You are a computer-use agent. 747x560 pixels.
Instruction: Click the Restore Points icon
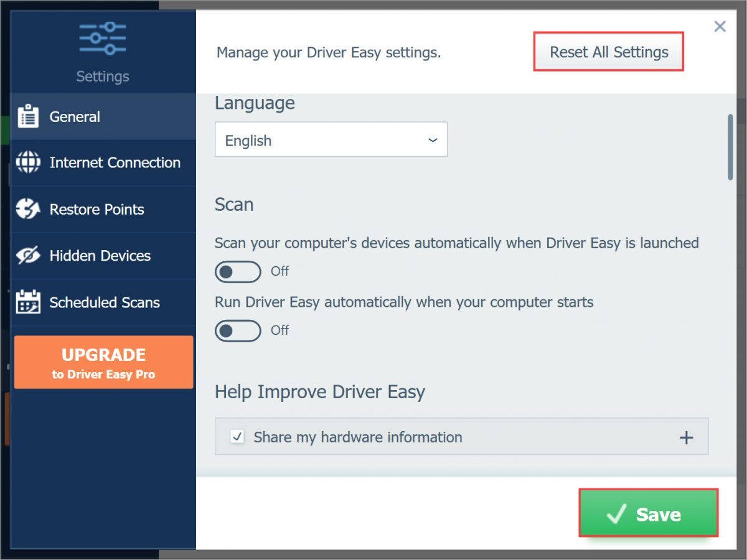tap(28, 209)
